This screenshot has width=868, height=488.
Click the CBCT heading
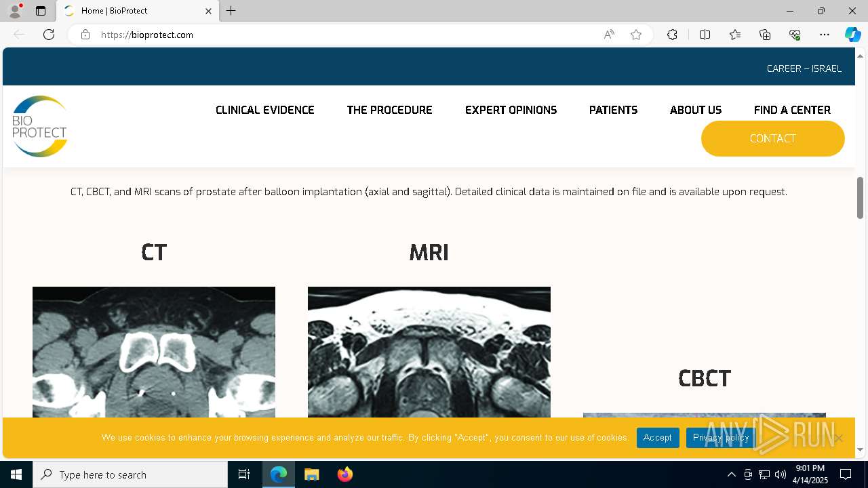[x=705, y=378]
